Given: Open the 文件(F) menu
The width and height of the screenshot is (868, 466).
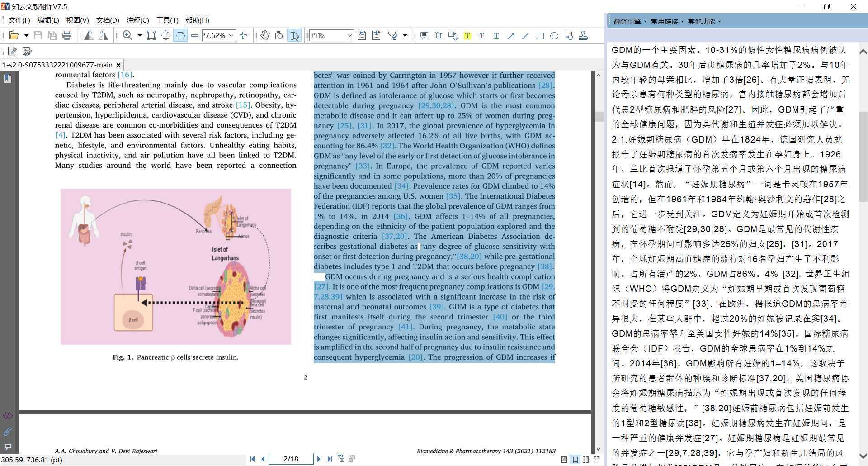Looking at the screenshot, I should coord(19,20).
